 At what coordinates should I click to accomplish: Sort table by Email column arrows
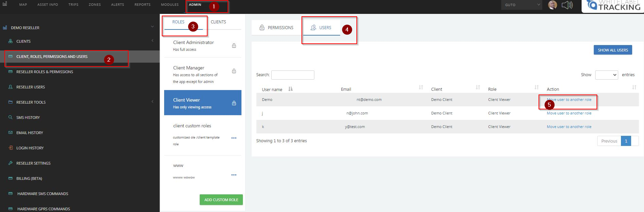421,87
